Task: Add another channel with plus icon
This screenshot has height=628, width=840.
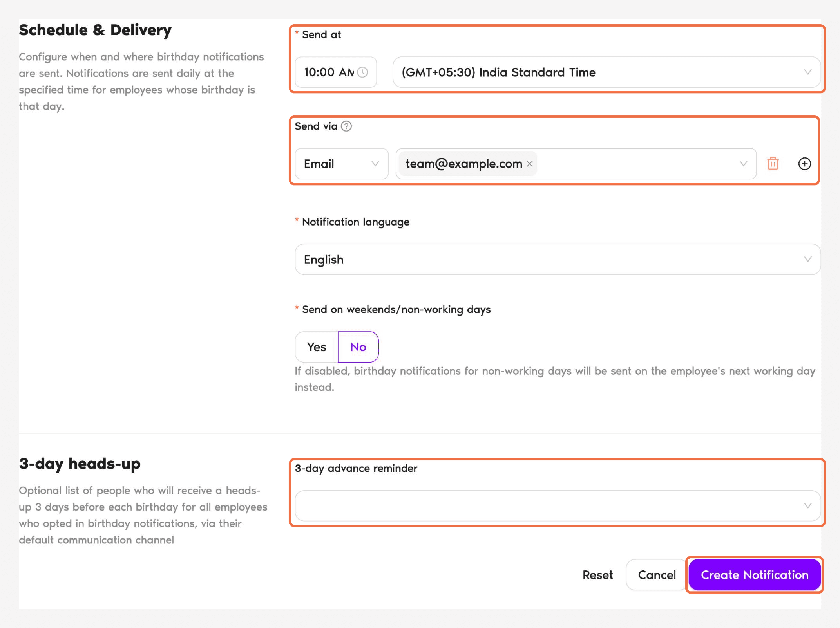Action: 804,164
